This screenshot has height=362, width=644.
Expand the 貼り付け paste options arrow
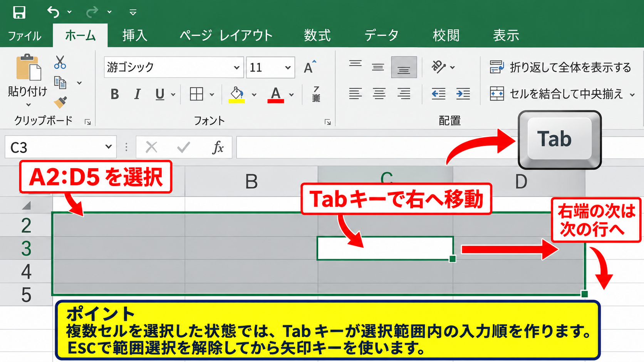(28, 105)
